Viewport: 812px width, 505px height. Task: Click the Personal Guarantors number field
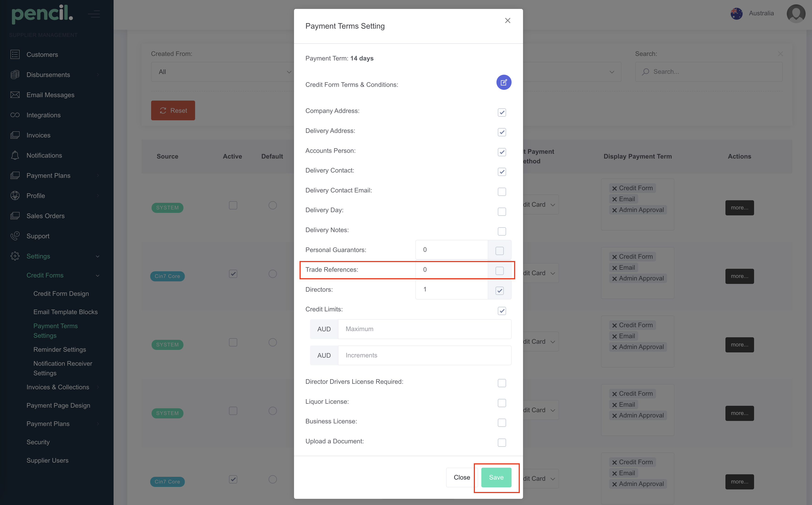coord(452,250)
